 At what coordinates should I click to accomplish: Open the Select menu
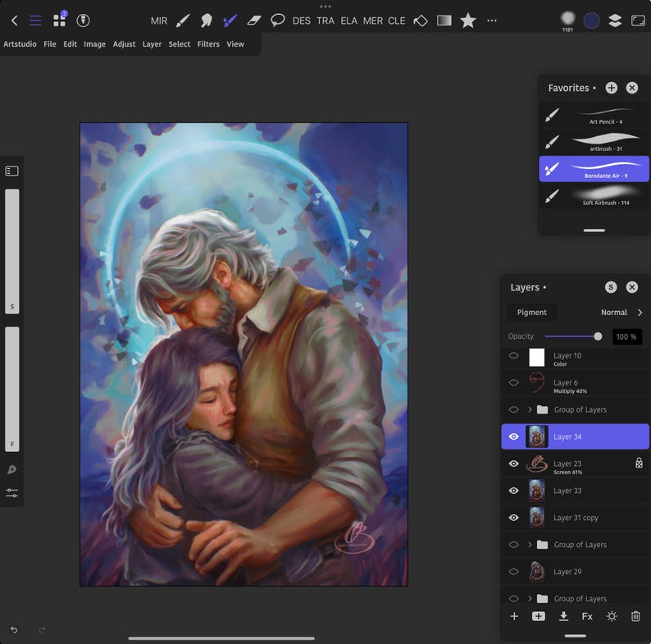pos(180,44)
